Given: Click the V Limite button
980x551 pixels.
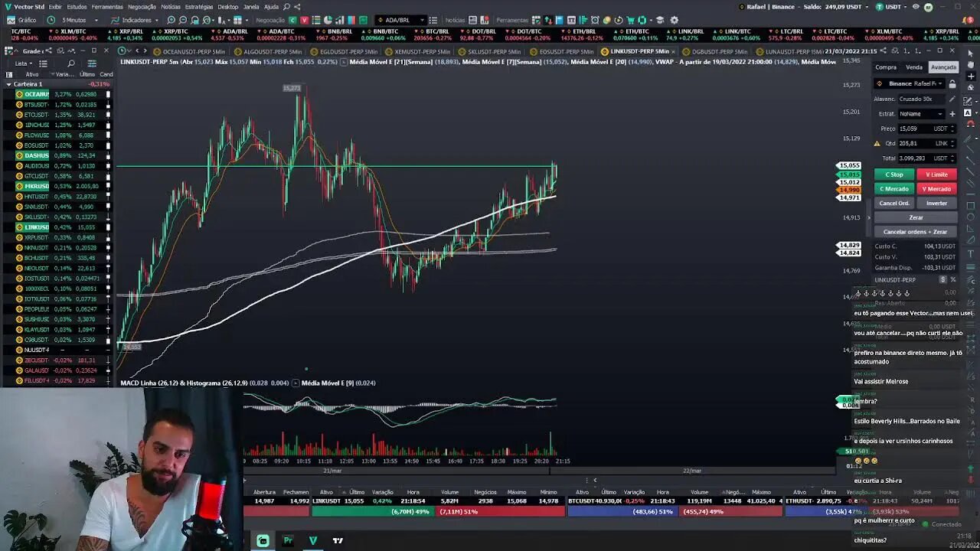Looking at the screenshot, I should [936, 174].
